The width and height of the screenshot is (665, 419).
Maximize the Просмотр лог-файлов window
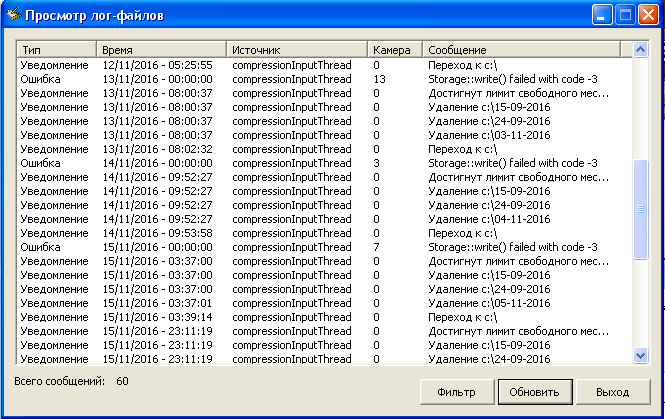(x=625, y=15)
